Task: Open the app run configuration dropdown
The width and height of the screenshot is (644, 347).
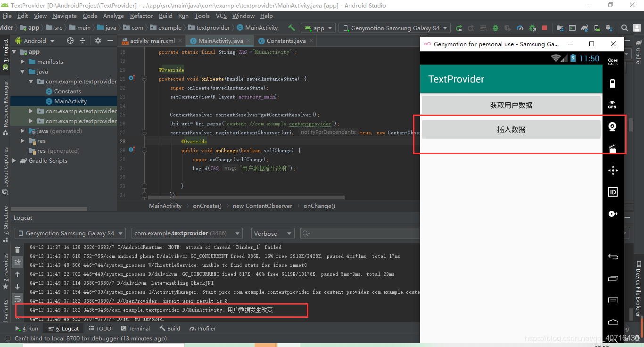Action: pyautogui.click(x=318, y=28)
